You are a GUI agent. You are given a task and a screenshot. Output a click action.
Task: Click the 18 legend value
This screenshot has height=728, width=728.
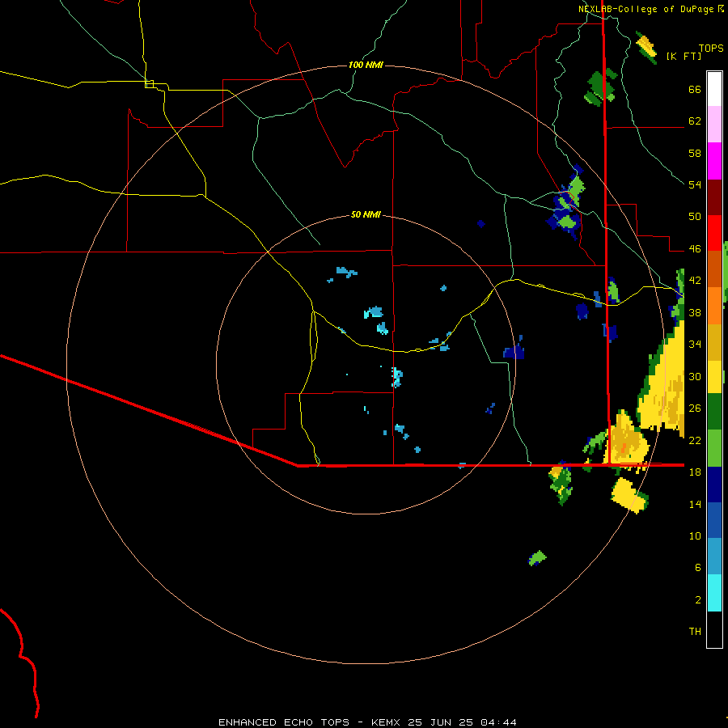695,472
